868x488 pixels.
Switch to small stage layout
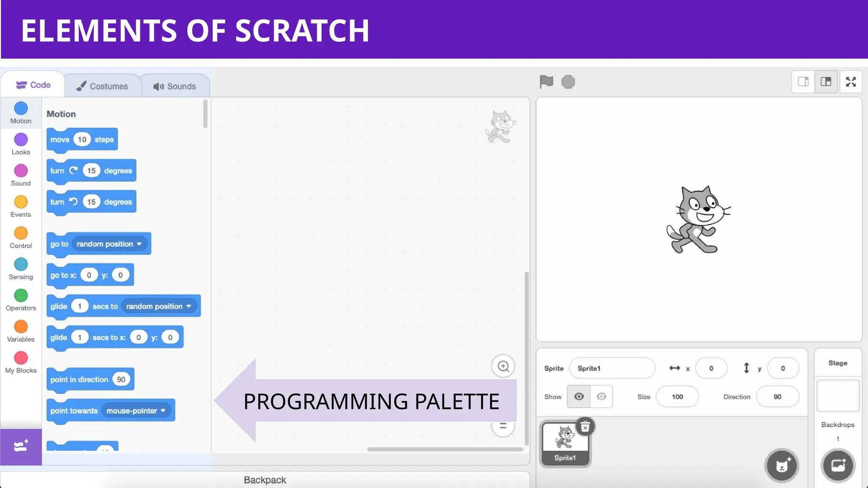tap(803, 81)
